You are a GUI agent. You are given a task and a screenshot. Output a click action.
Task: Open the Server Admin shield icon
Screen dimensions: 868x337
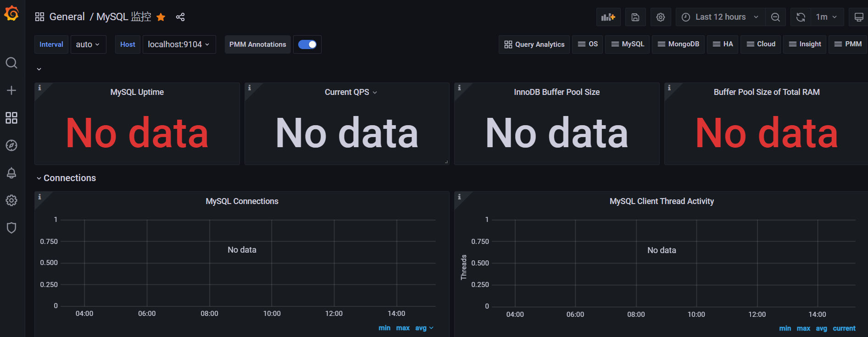pyautogui.click(x=11, y=228)
